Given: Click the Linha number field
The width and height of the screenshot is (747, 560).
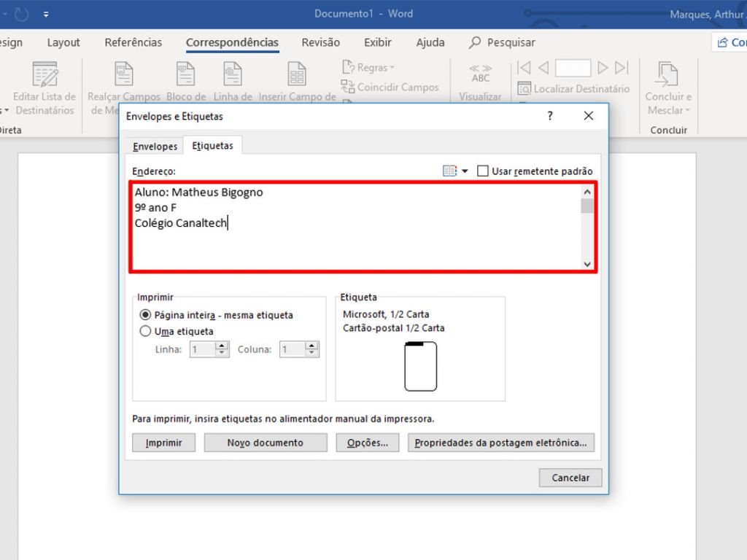Looking at the screenshot, I should point(203,349).
